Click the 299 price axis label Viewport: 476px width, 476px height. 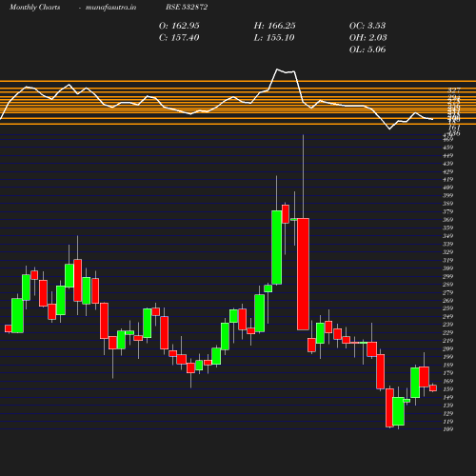pyautogui.click(x=447, y=277)
